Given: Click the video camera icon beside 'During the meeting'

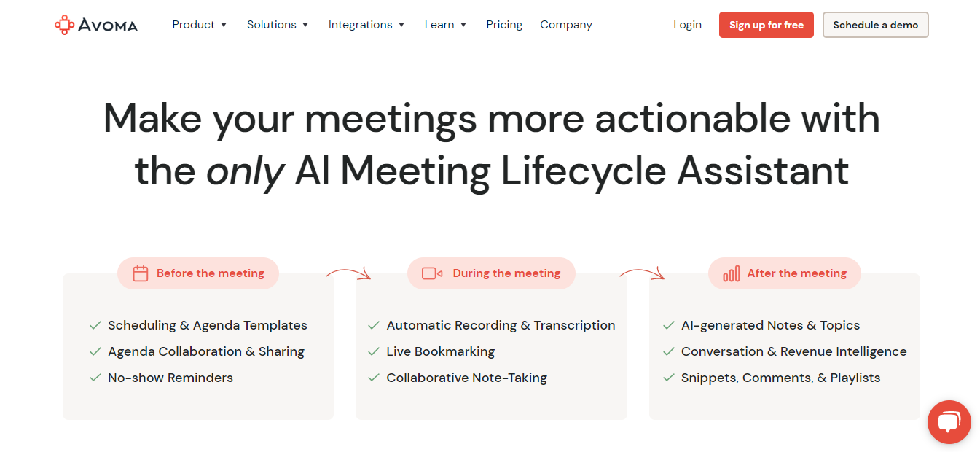Looking at the screenshot, I should click(431, 273).
